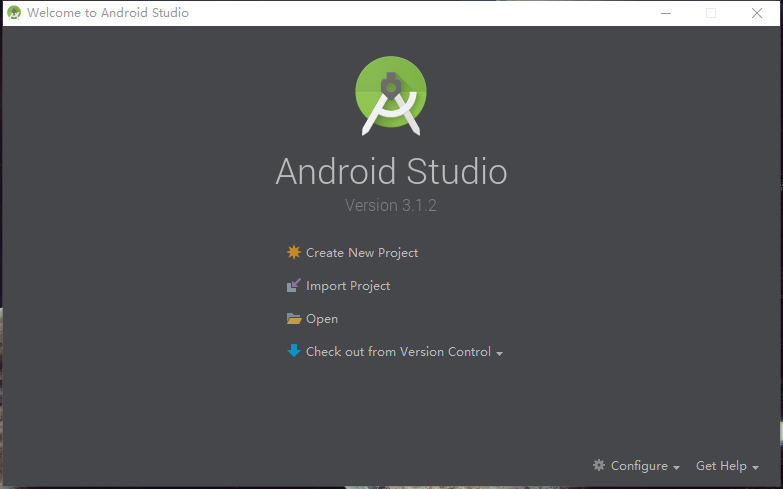Minimize the Welcome to Android Studio window
783x489 pixels.
point(666,13)
